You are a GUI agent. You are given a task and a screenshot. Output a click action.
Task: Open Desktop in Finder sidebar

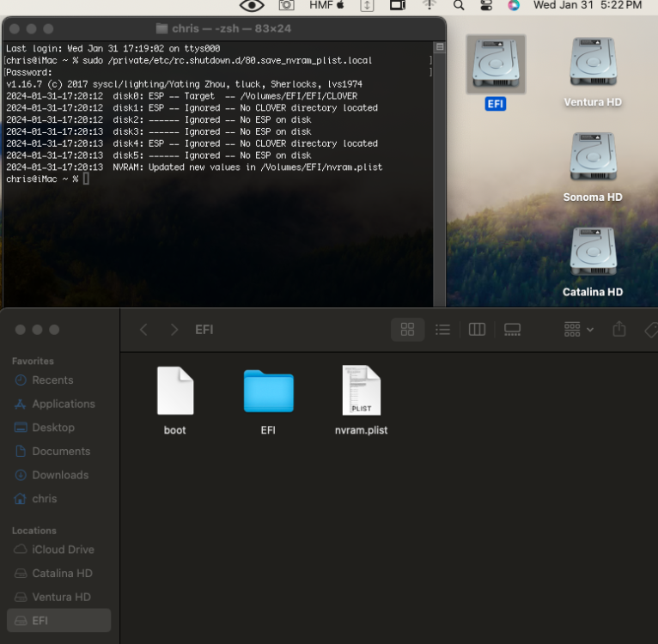[x=53, y=428]
